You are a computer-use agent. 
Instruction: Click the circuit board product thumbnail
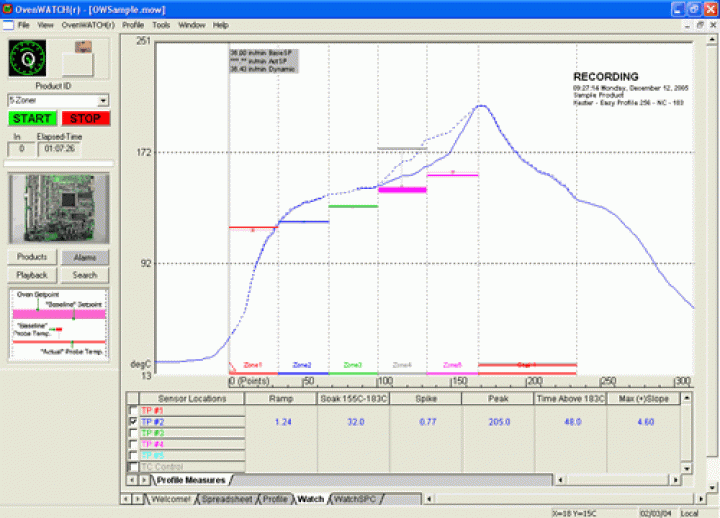(x=59, y=208)
